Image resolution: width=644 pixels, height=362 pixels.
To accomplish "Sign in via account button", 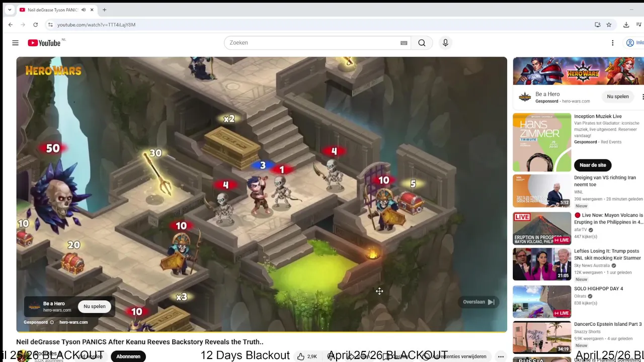I will [635, 43].
